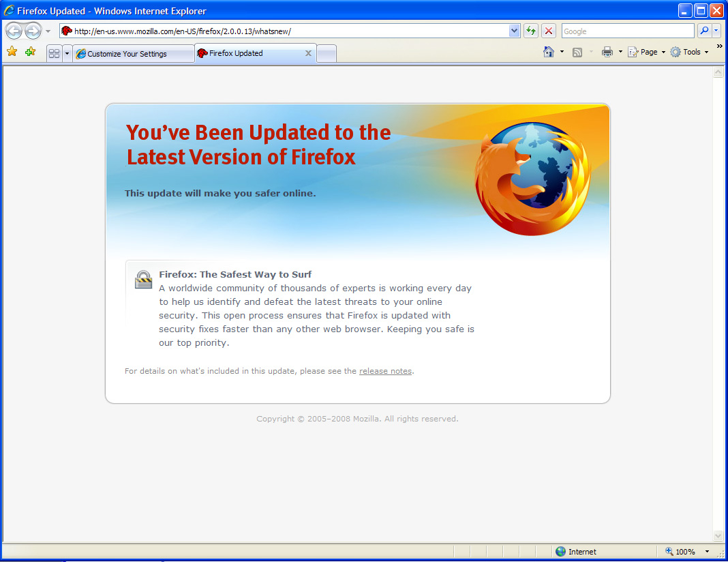Click the Google search box
The image size is (728, 562).
point(628,31)
